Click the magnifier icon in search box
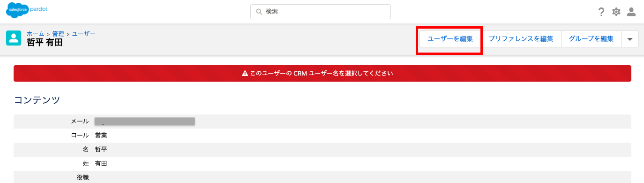This screenshot has width=644, height=183. [259, 12]
